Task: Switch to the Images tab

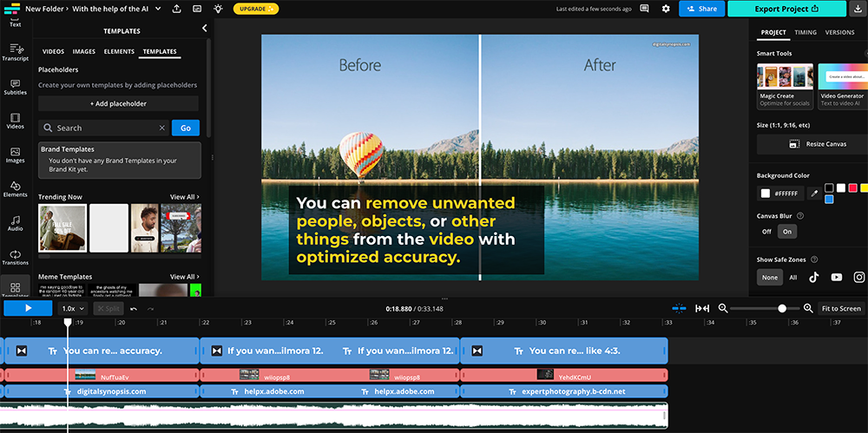Action: tap(84, 52)
